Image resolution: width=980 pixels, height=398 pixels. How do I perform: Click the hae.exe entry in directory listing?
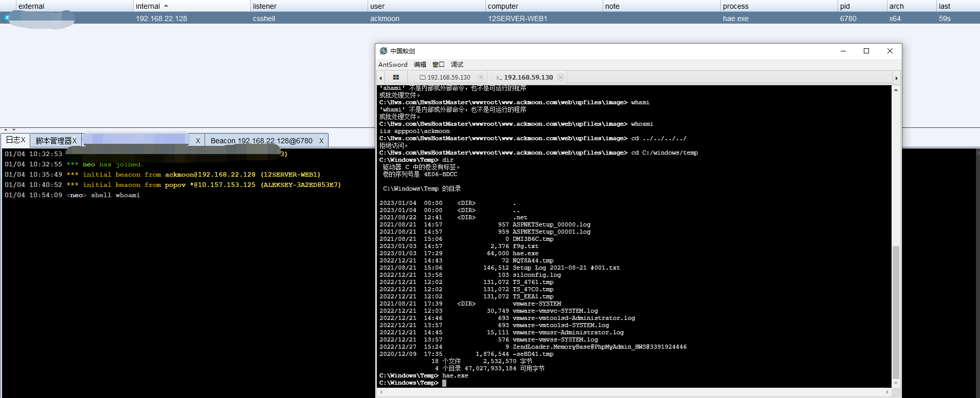coord(525,253)
